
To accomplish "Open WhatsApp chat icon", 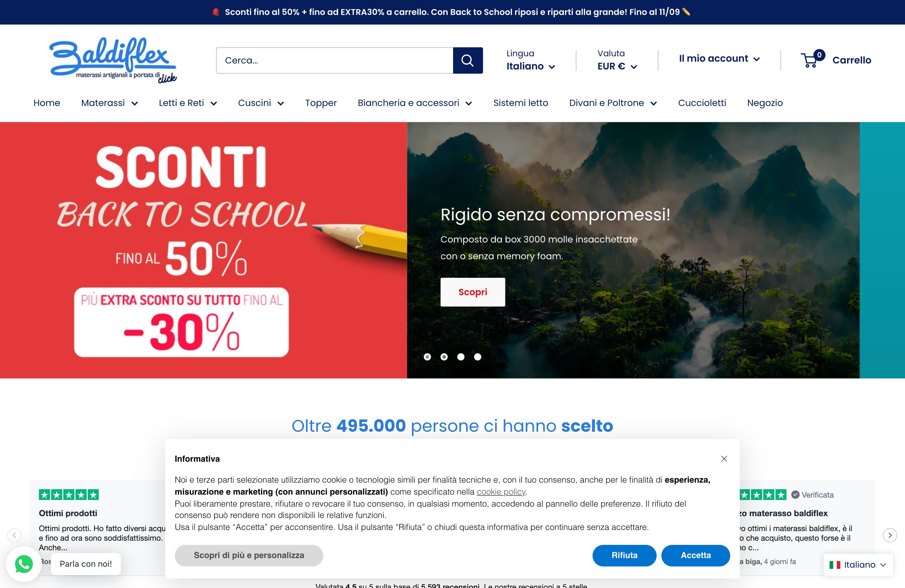I will point(24,564).
